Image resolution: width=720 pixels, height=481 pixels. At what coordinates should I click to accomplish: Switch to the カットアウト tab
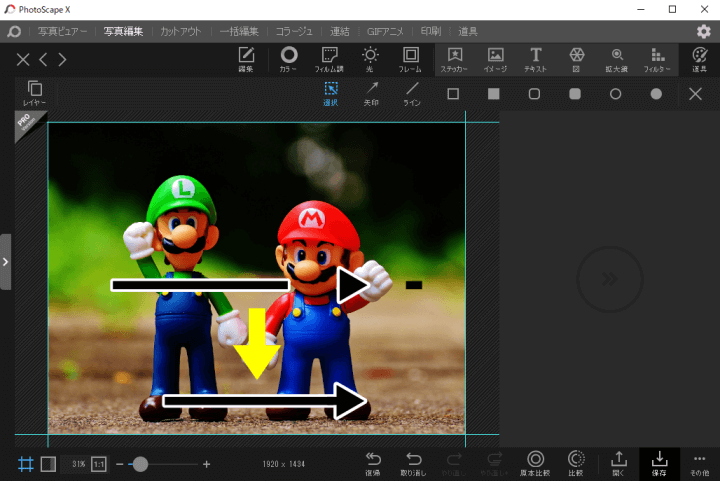(x=181, y=31)
